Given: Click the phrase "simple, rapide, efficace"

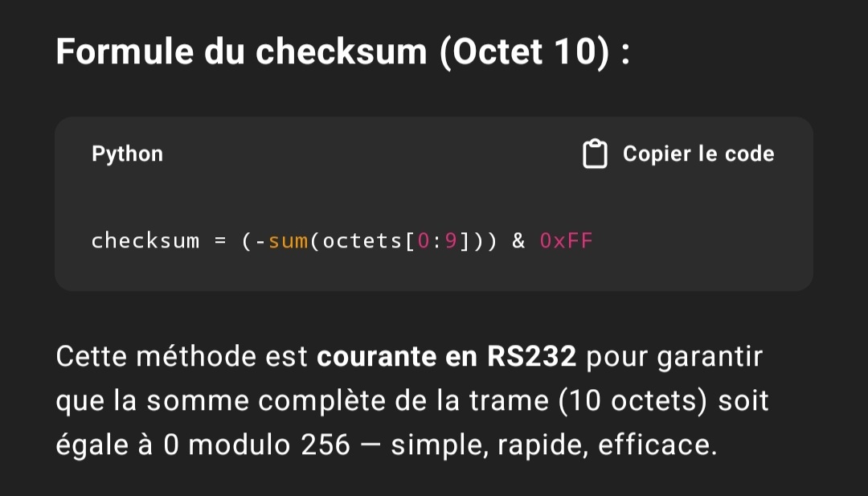Looking at the screenshot, I should pos(553,445).
